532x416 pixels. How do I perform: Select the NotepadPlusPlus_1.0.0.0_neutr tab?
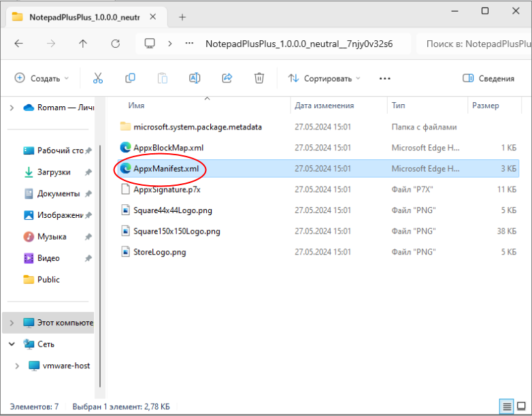84,17
